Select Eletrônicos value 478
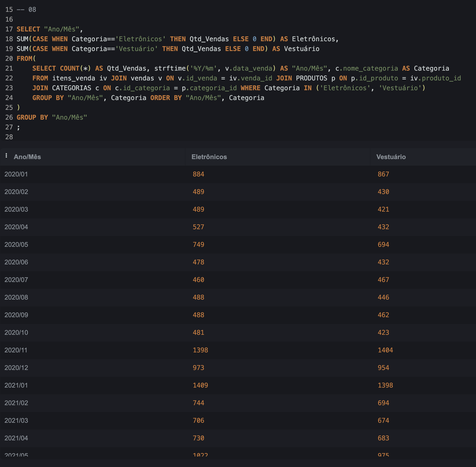 coord(198,262)
